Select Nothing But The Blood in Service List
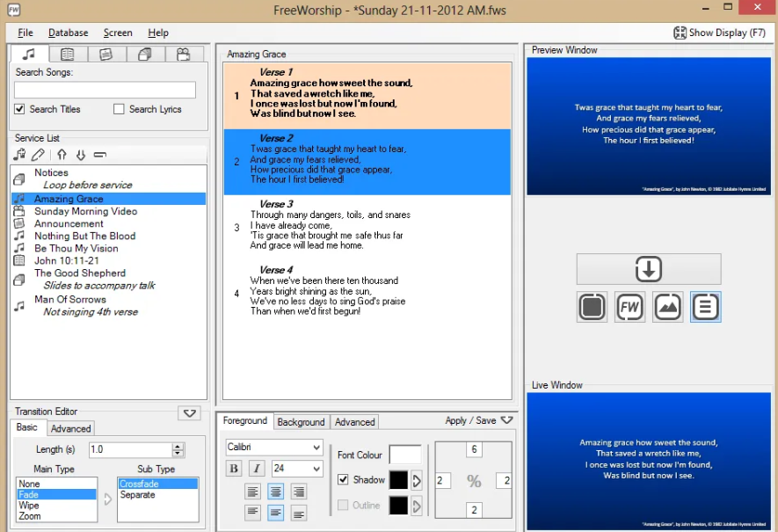Screen dimensions: 778x532 pos(85,237)
